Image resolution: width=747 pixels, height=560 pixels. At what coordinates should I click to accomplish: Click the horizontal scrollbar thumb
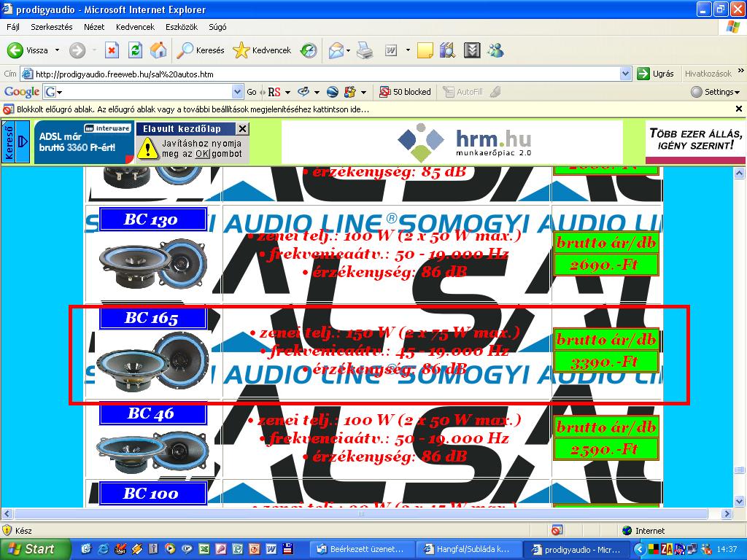tap(361, 514)
